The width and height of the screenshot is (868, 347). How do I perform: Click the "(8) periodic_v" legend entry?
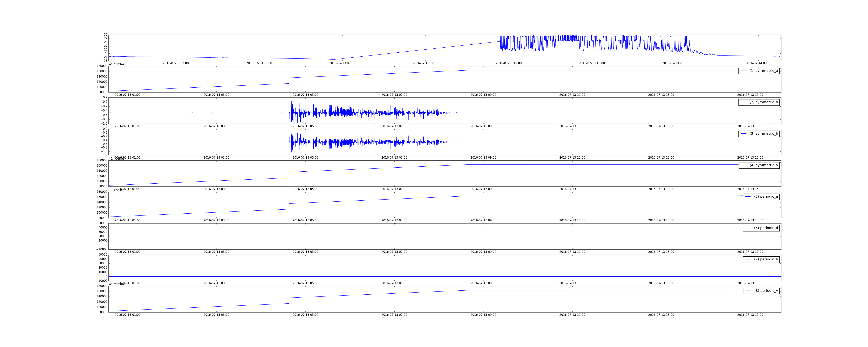point(761,291)
